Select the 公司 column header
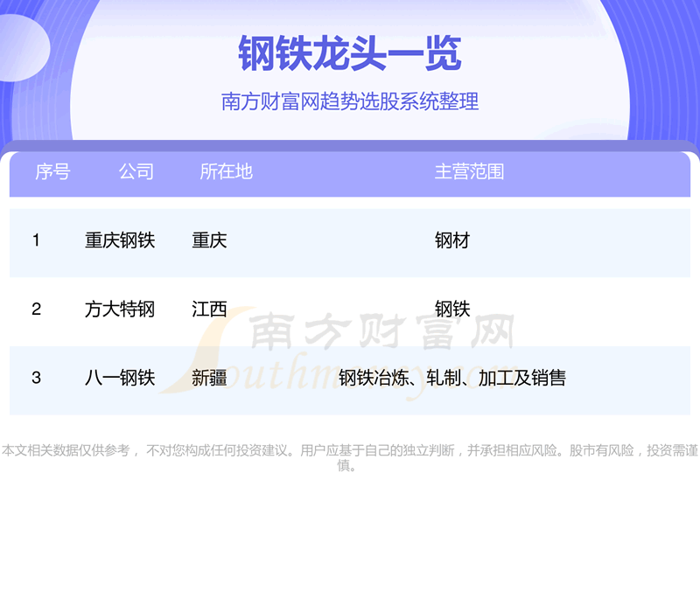This screenshot has width=700, height=612. point(136,171)
